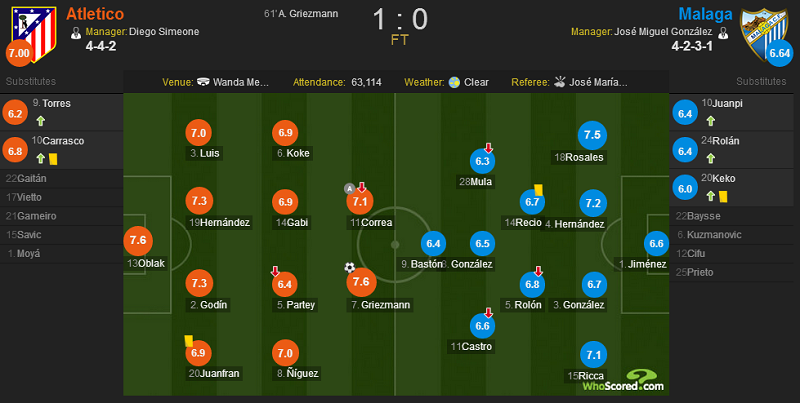The image size is (800, 403).
Task: Click the Griezmann player name label
Action: (381, 305)
